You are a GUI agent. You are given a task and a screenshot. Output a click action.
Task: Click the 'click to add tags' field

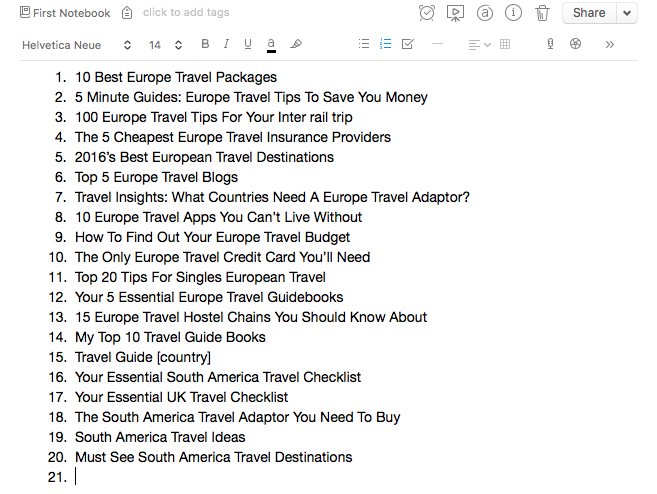186,13
